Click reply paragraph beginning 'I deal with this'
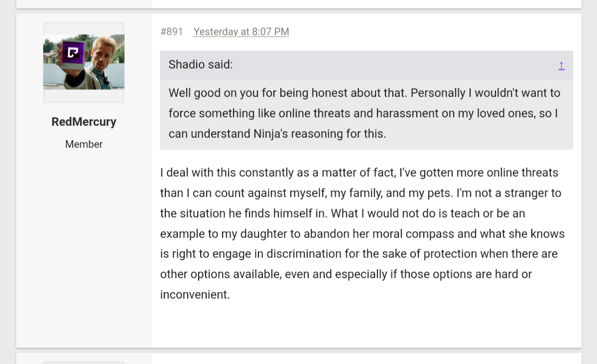597x364 pixels. point(362,234)
